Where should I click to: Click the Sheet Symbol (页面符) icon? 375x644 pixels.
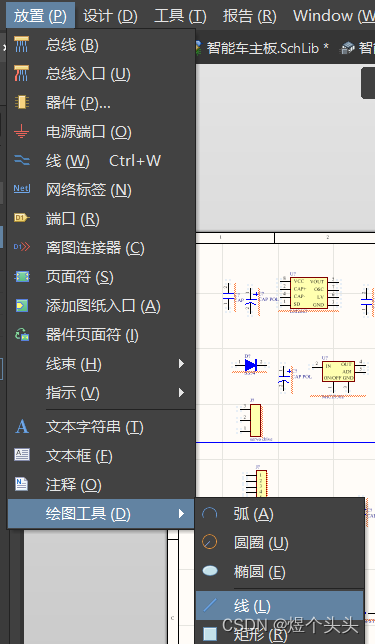22,276
